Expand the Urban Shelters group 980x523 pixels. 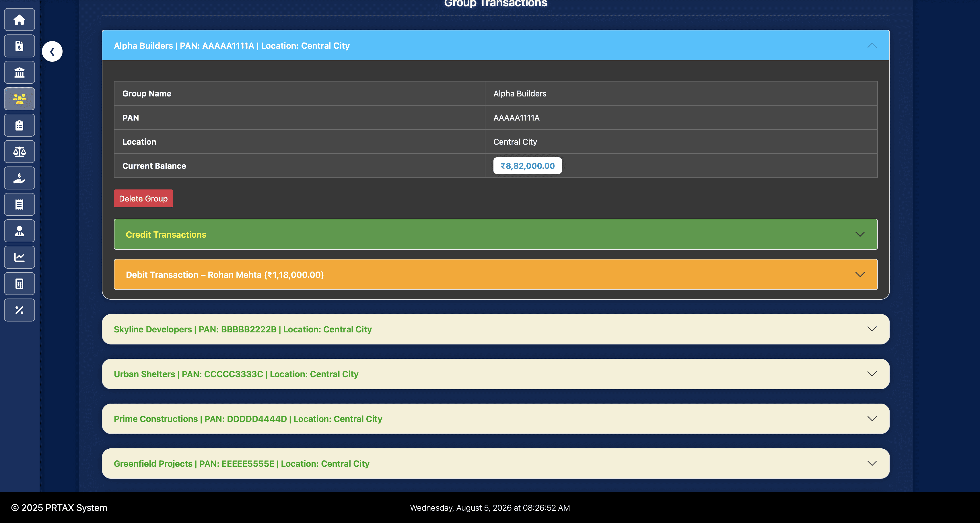[x=496, y=374]
